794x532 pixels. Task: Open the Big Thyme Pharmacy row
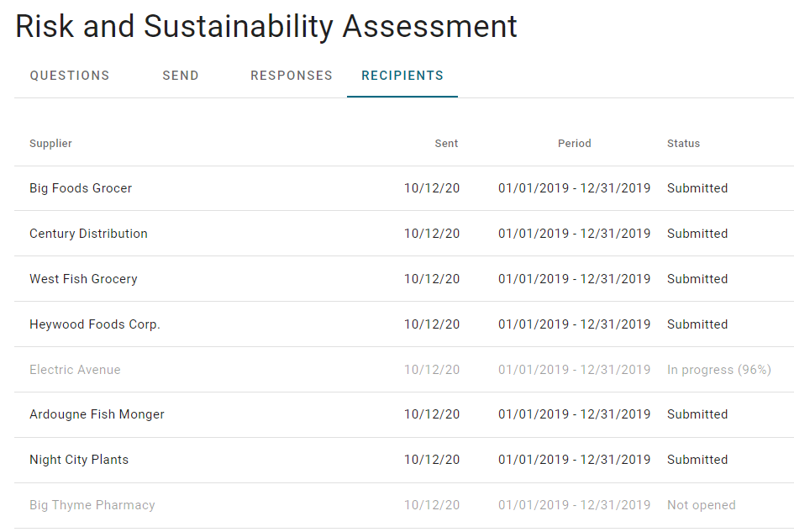tap(404, 505)
